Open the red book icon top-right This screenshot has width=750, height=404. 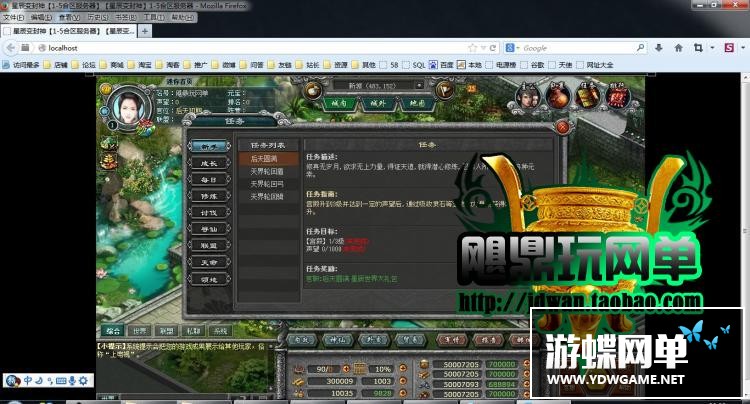(618, 97)
